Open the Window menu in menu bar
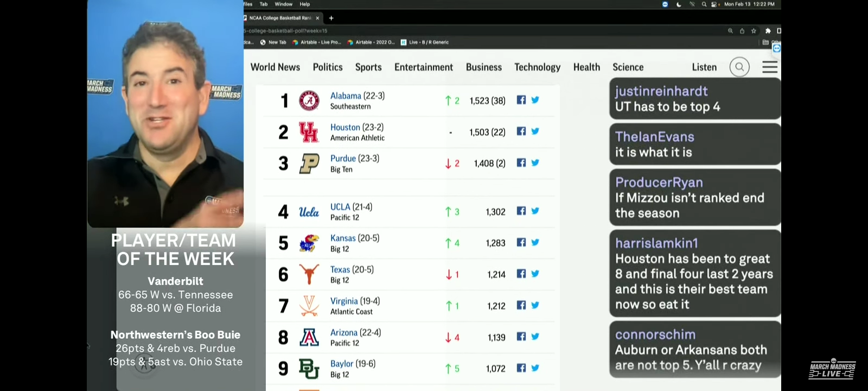868x391 pixels. pyautogui.click(x=283, y=4)
